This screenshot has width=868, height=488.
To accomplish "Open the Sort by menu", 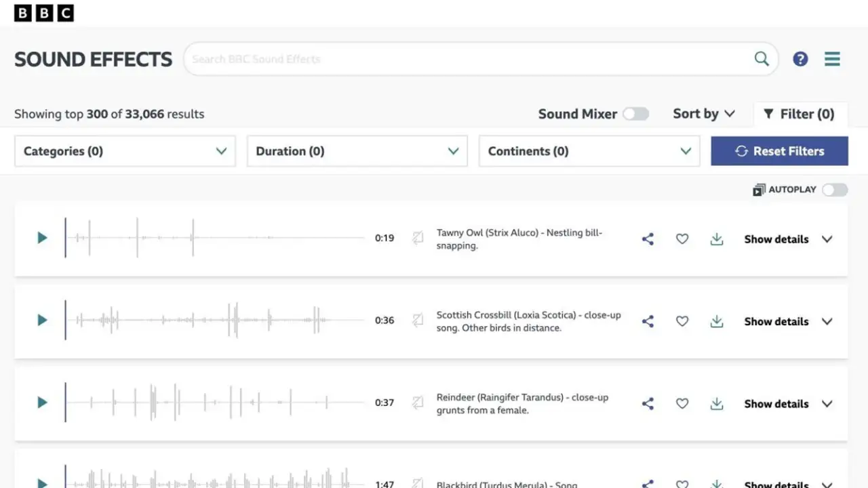I will (x=704, y=114).
